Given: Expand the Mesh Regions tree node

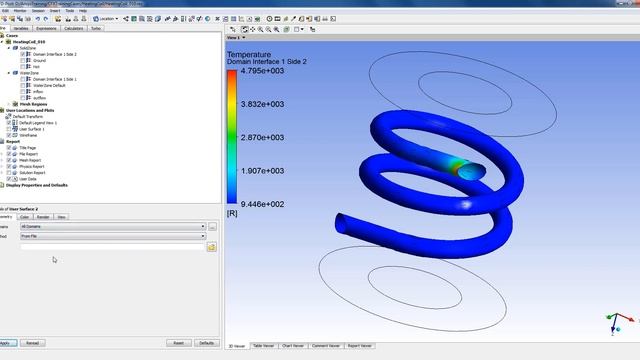Looking at the screenshot, I should [x=9, y=104].
